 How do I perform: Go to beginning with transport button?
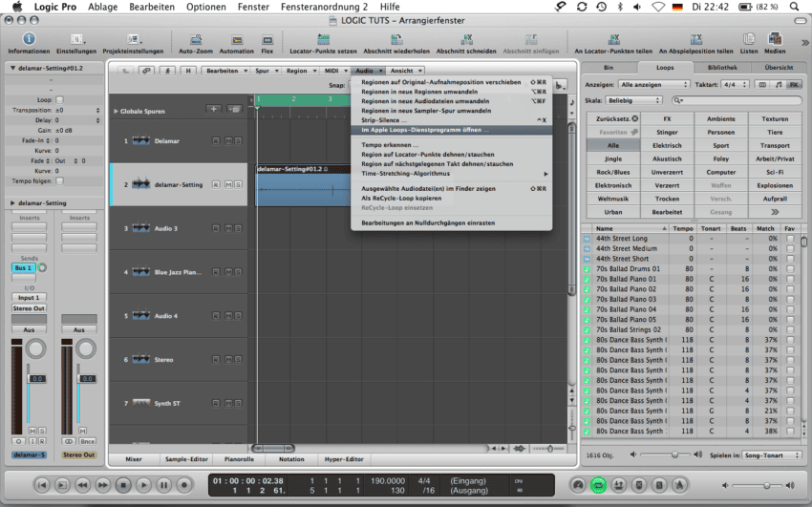pyautogui.click(x=42, y=485)
